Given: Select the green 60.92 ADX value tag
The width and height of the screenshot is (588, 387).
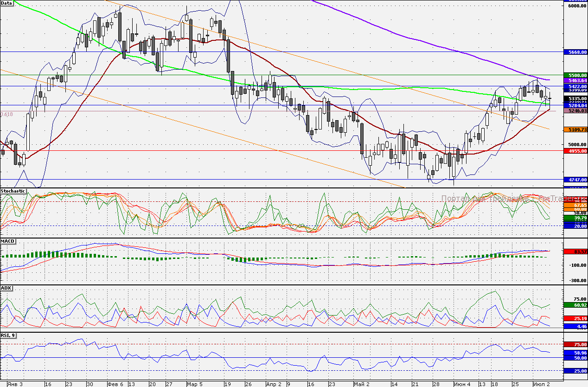Looking at the screenshot, I should coord(575,305).
